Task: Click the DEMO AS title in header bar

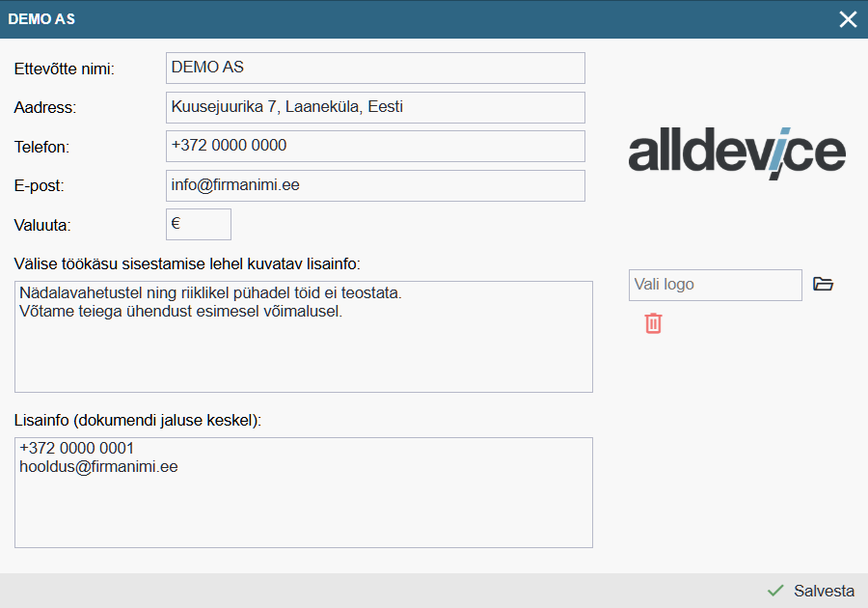Action: [x=41, y=19]
